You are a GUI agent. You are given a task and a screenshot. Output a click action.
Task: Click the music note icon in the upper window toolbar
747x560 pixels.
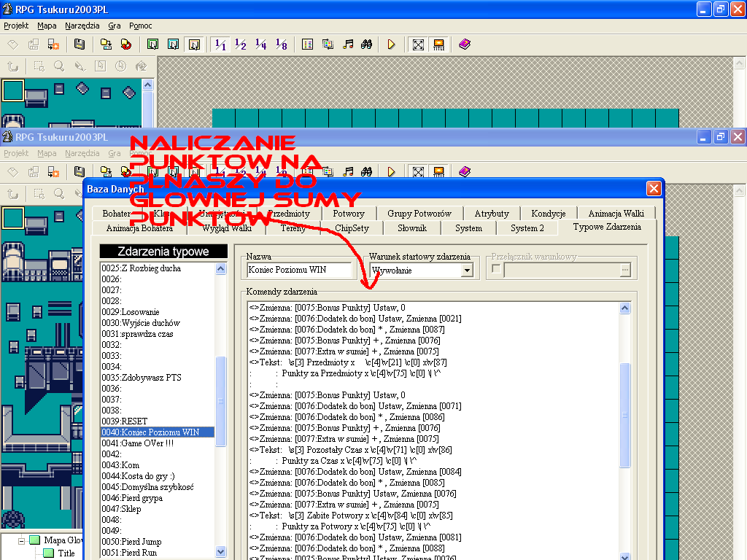[x=348, y=44]
